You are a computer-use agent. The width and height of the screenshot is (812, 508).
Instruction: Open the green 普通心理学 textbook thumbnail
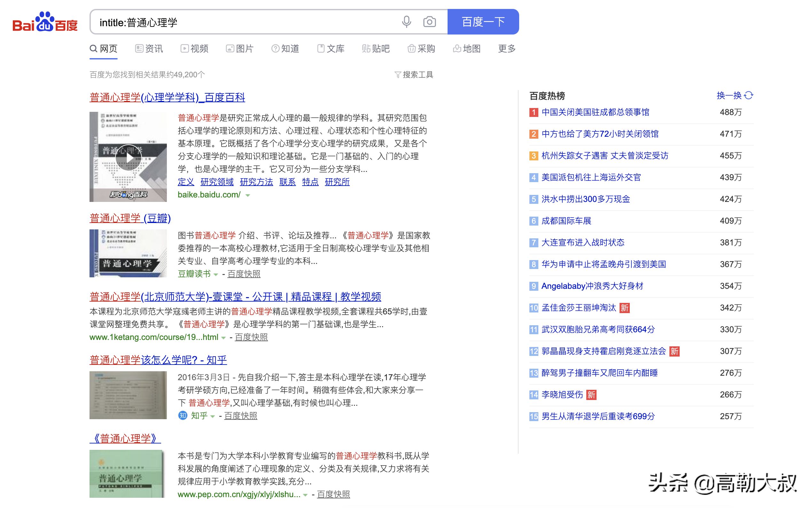coord(128,474)
